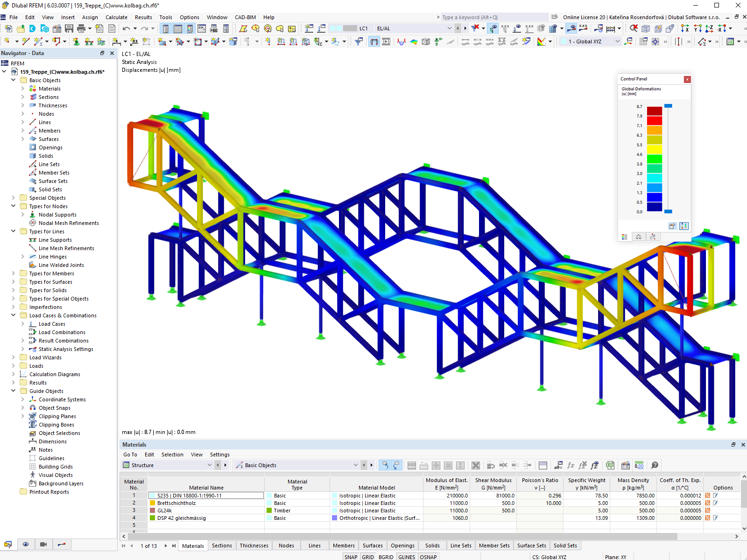Collapse the Basic Objects tree node
747x560 pixels.
tap(13, 80)
